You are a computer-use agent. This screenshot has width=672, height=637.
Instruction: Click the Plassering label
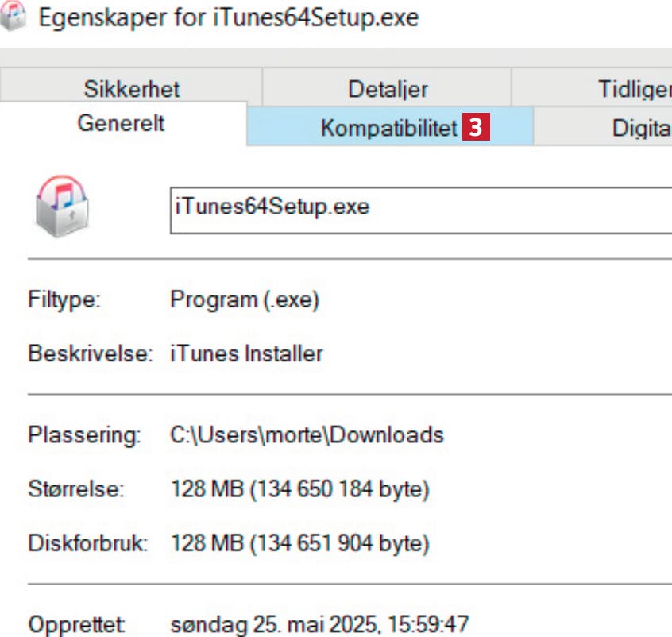tap(84, 435)
